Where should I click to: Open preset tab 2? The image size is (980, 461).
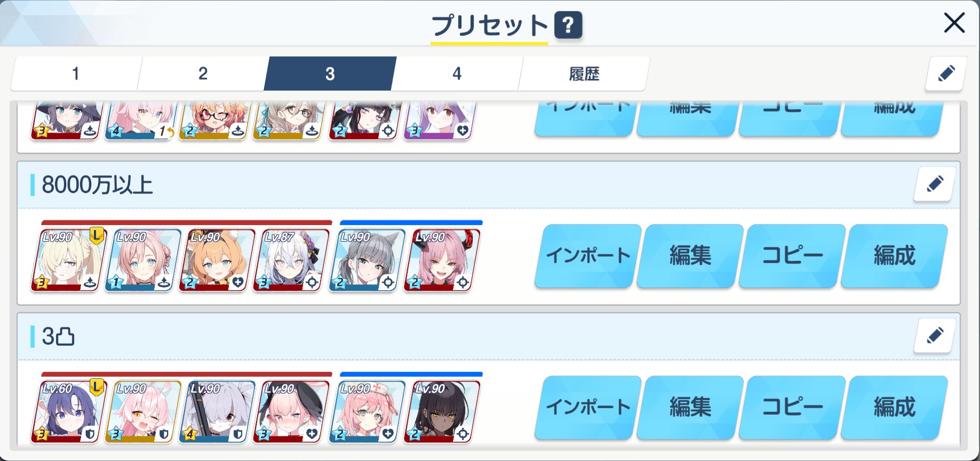tap(203, 74)
